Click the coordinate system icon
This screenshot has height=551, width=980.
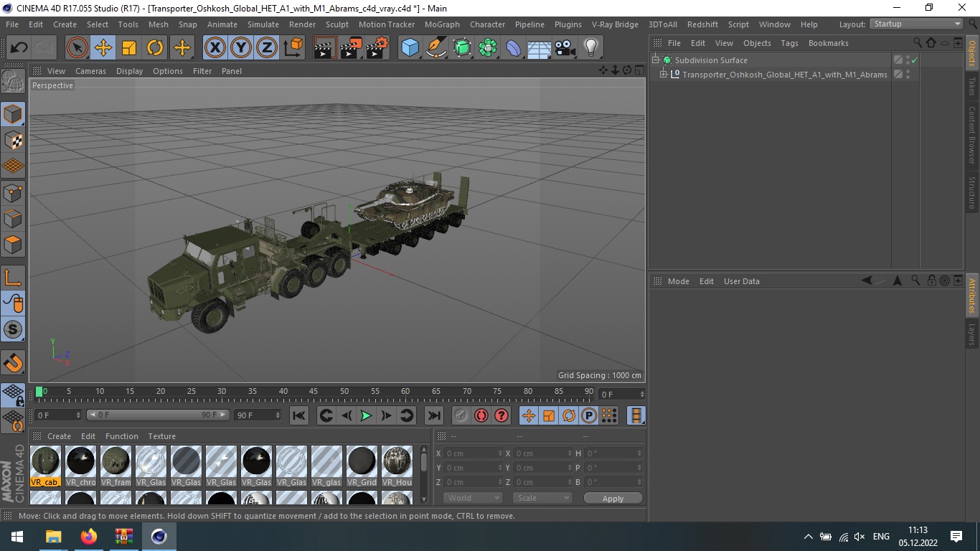[293, 48]
